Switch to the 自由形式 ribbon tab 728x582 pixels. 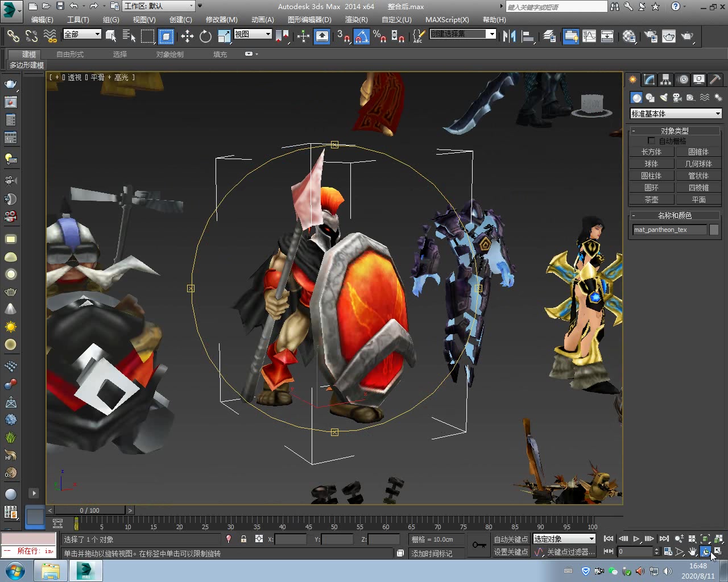pyautogui.click(x=70, y=55)
